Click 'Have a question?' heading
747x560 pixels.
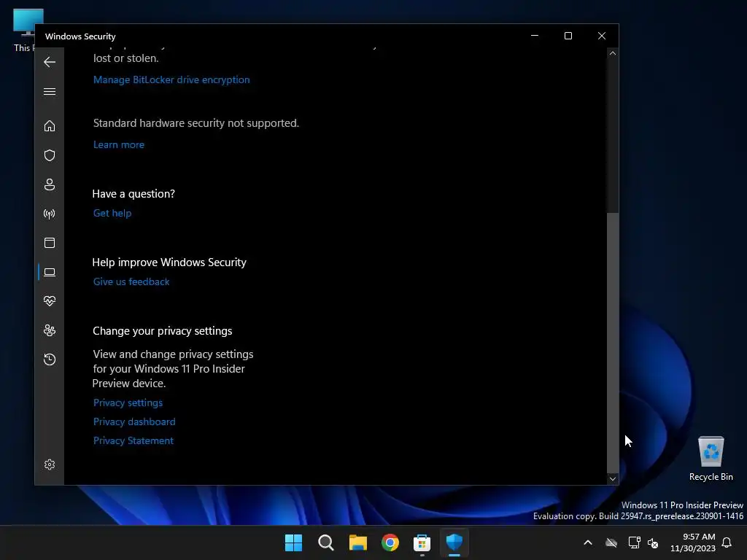pyautogui.click(x=133, y=194)
